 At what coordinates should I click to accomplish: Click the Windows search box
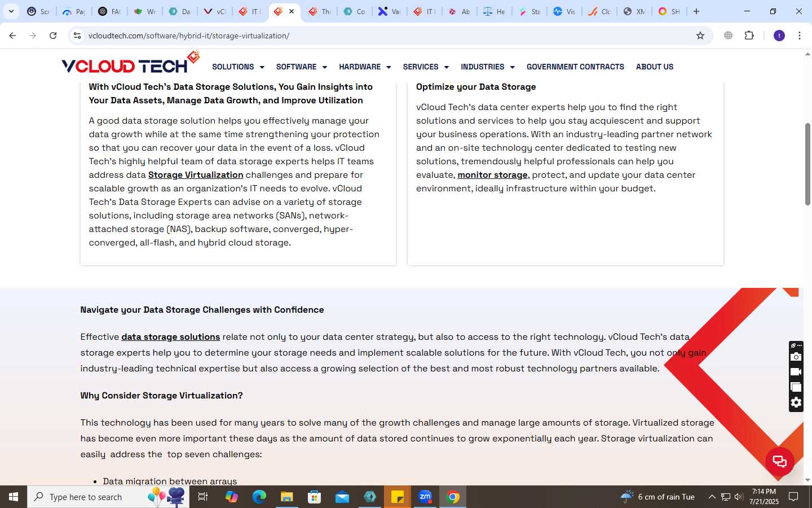[108, 497]
